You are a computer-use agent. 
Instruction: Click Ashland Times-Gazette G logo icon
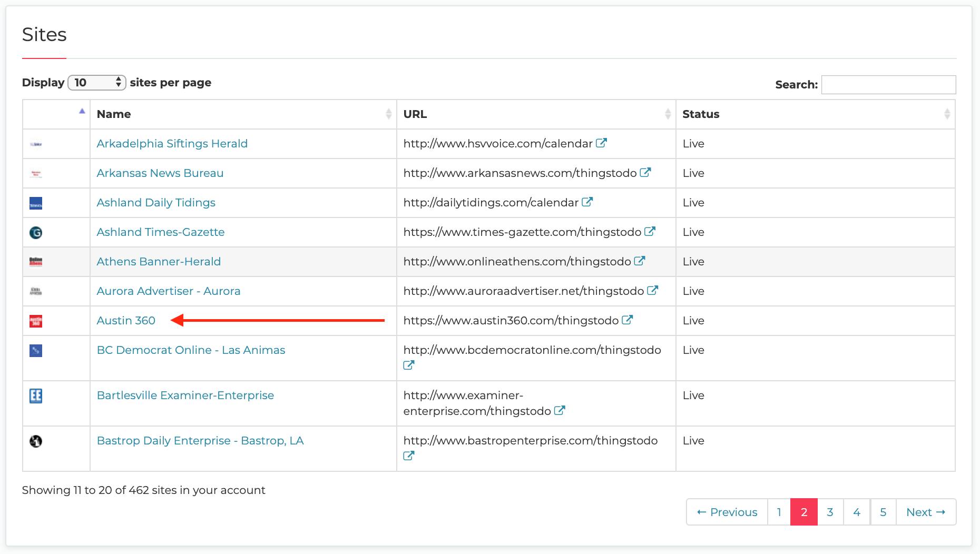(36, 232)
